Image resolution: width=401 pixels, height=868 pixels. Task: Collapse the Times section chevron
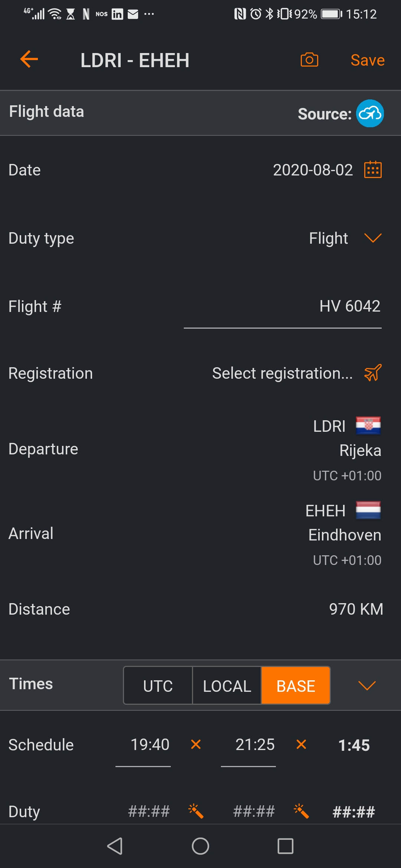coord(367,685)
